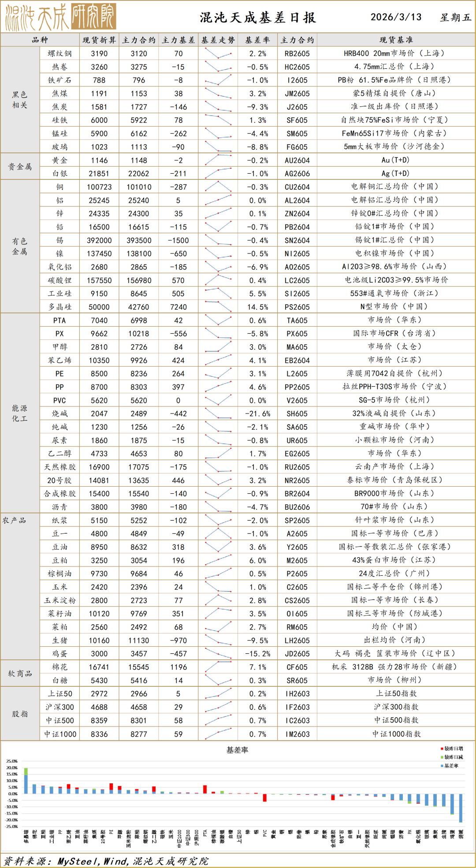Click the 焦炭 basis value -146
Viewport: 476px width, 868px height.
[x=178, y=107]
